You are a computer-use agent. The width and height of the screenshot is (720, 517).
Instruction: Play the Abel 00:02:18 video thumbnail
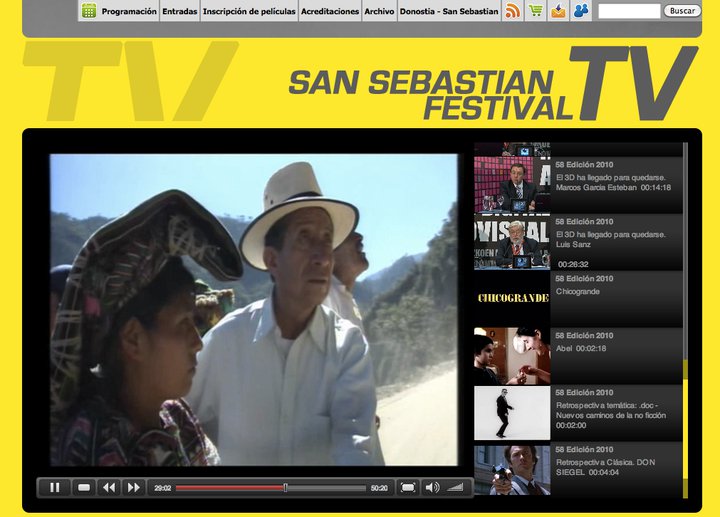tap(512, 356)
